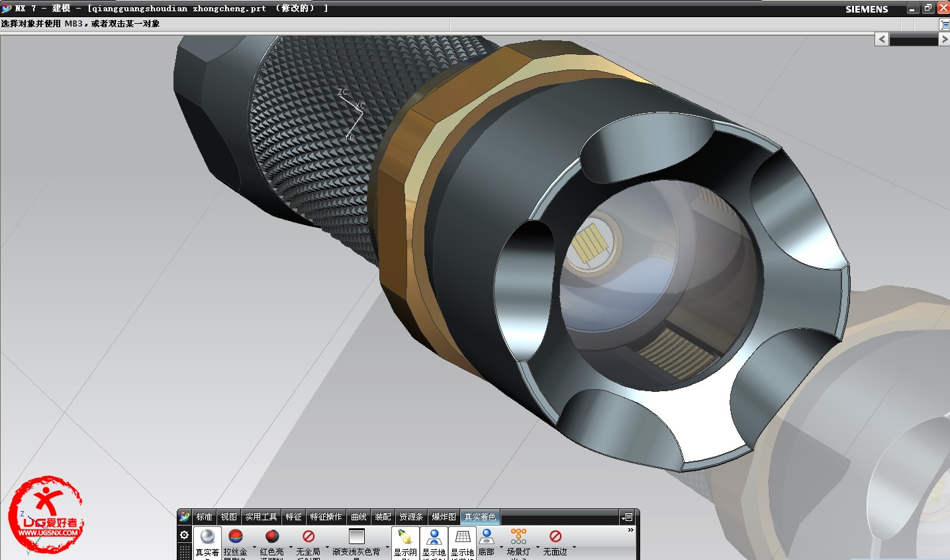
Task: Click the NX application icon in title bar
Action: 7,8
